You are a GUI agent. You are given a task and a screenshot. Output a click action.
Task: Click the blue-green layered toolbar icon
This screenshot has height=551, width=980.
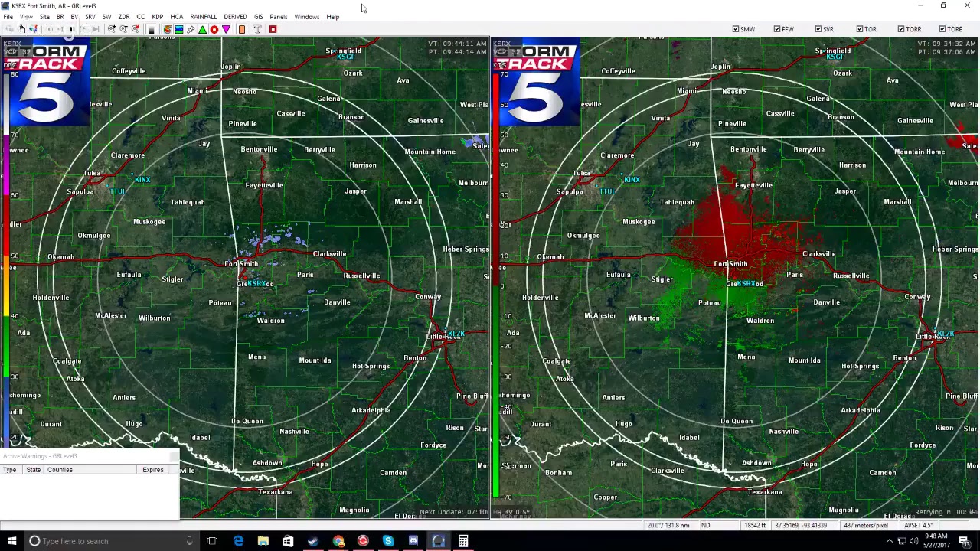click(179, 29)
